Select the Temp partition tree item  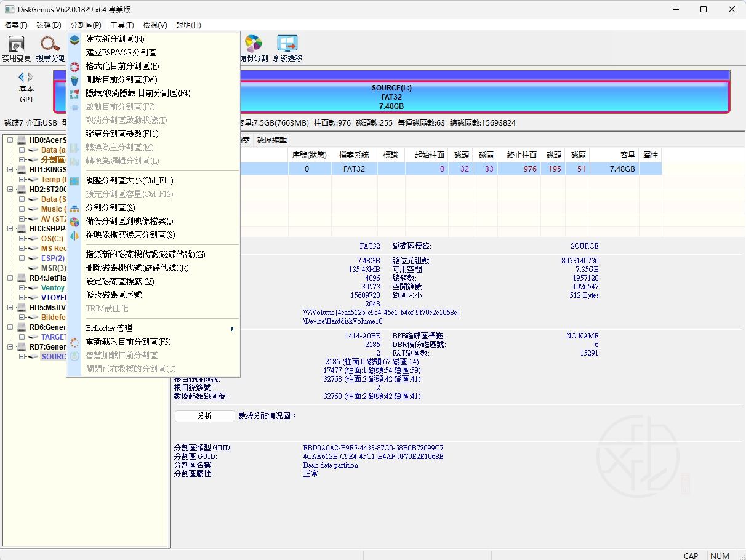point(54,180)
